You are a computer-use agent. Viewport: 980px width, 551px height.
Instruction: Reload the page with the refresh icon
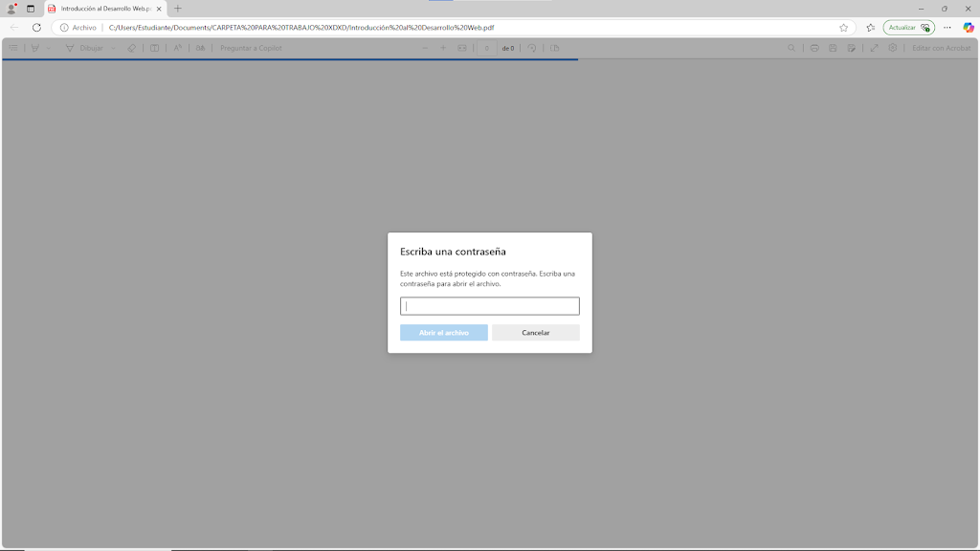pos(36,28)
